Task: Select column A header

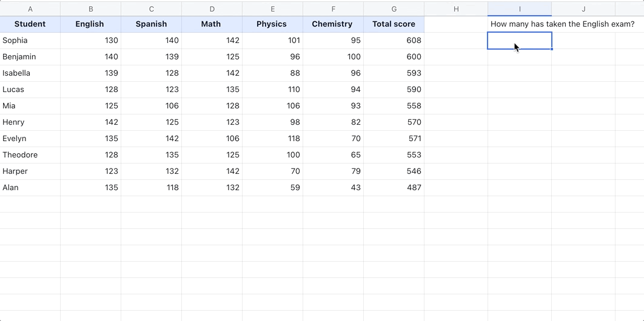Action: (30, 8)
